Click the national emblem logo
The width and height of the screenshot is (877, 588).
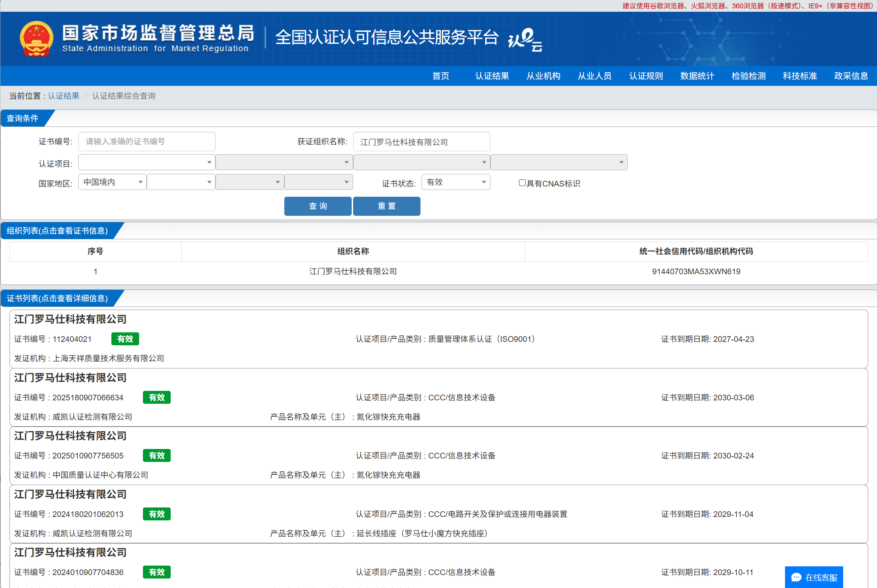click(x=36, y=39)
